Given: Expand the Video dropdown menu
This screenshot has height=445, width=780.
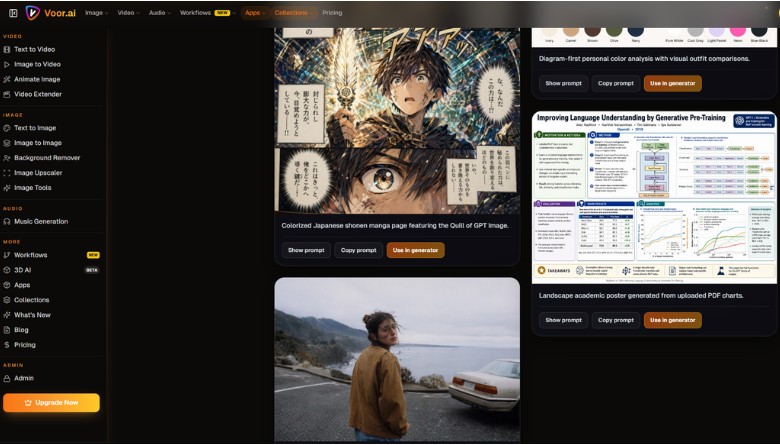Looking at the screenshot, I should (x=128, y=13).
